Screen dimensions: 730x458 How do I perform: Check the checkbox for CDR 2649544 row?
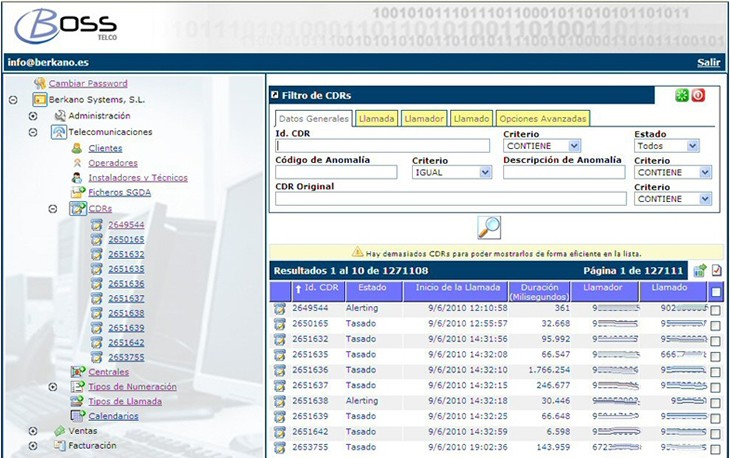pos(715,310)
